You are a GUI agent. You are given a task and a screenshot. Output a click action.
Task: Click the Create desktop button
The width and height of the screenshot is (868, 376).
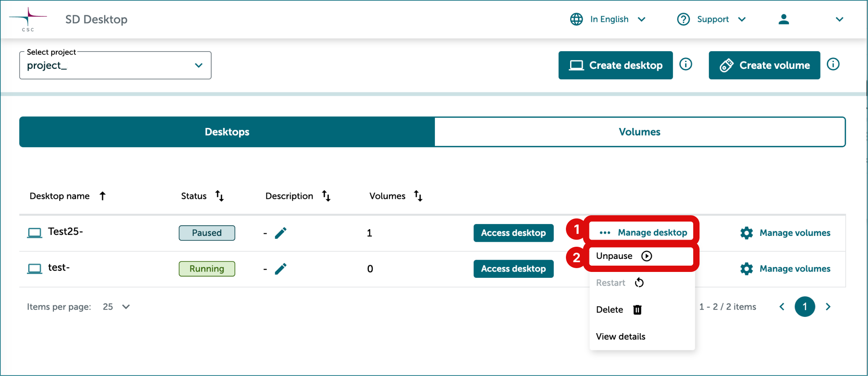tap(615, 65)
